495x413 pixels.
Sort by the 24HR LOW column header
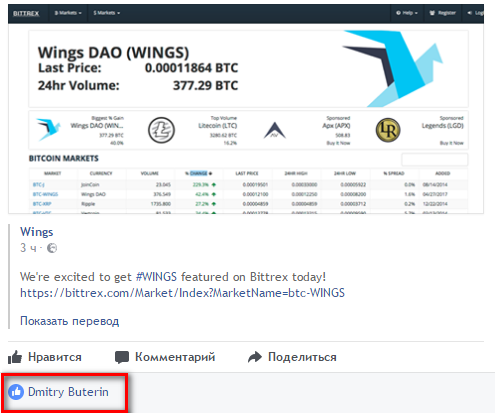[345, 173]
